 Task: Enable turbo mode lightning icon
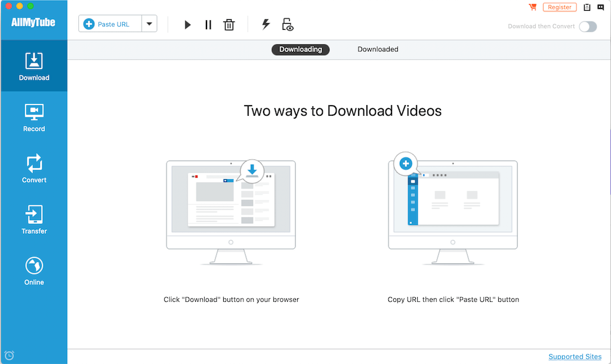[266, 24]
